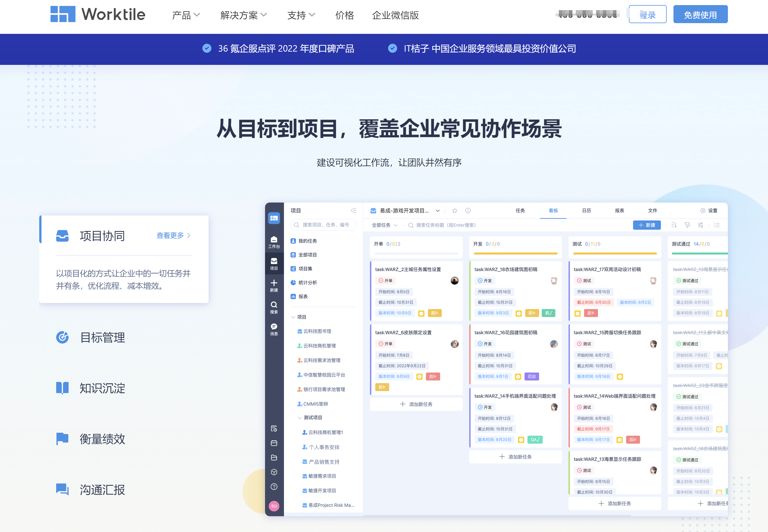
Task: Click 添加新任务 under the 开发 column
Action: (x=515, y=457)
